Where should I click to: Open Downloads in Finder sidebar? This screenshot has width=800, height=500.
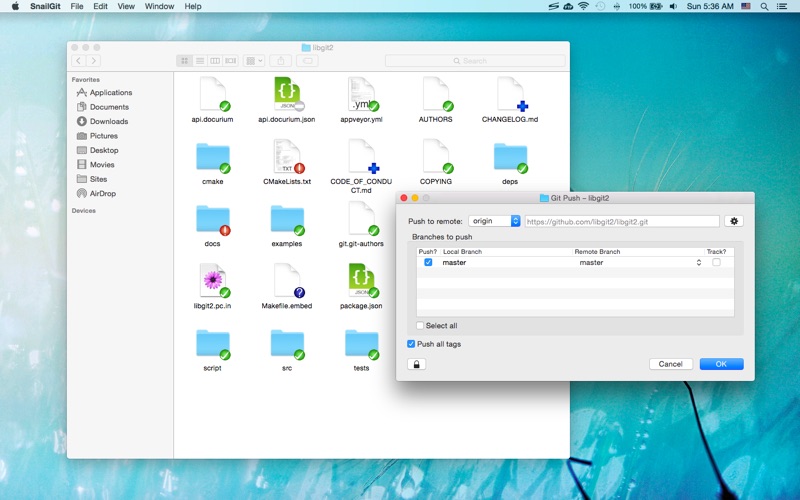[102, 121]
